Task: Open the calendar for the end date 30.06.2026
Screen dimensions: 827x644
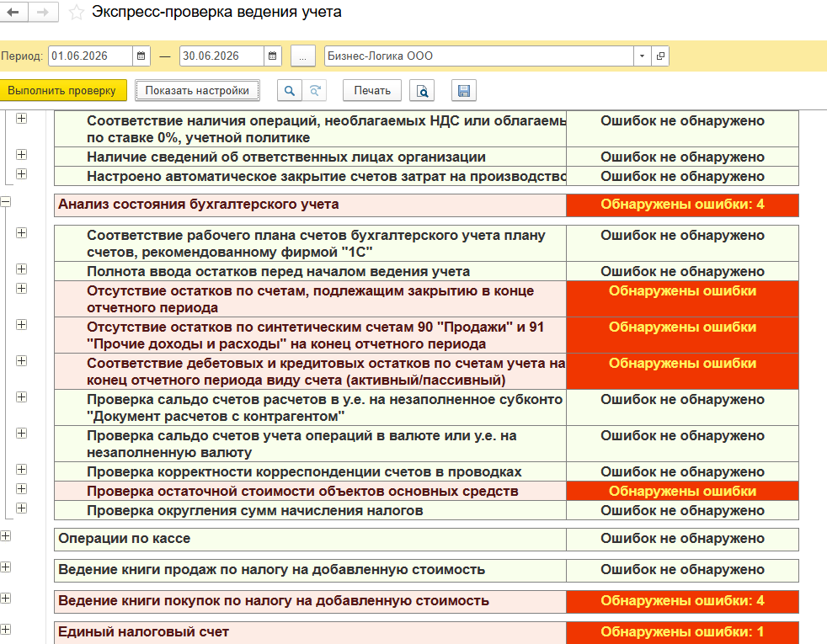Action: [272, 56]
